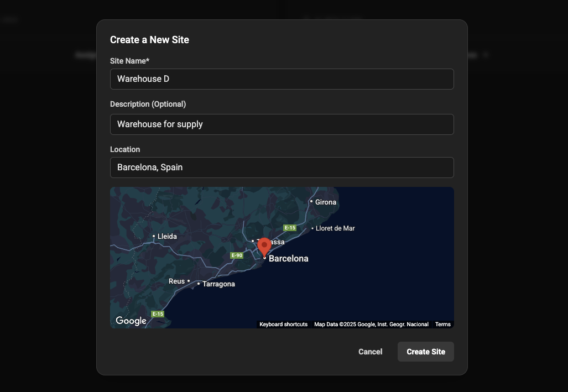Viewport: 568px width, 392px height.
Task: Click the Lleida label on the map
Action: point(167,236)
